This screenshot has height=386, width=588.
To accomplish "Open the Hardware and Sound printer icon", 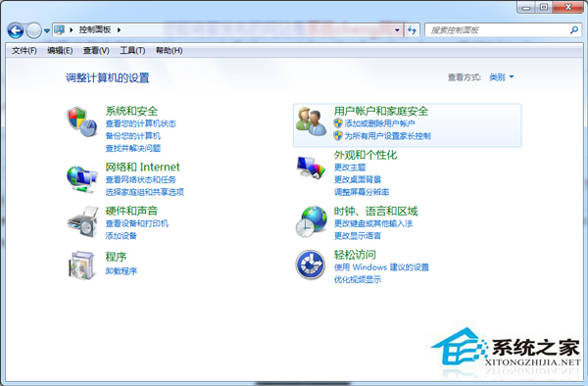I will click(x=82, y=221).
